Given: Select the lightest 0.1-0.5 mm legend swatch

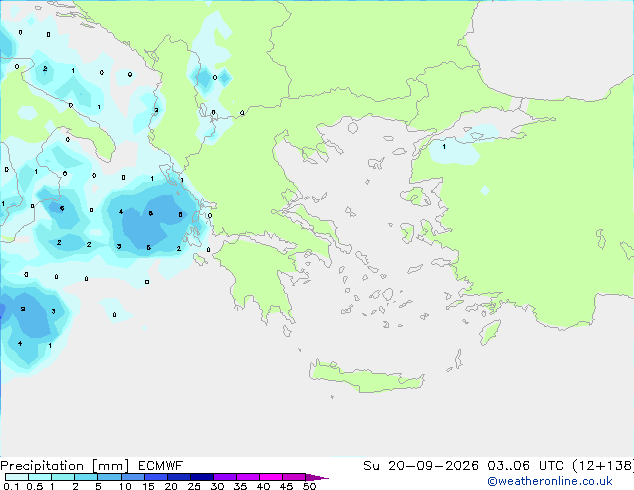Looking at the screenshot, I should (17, 477).
